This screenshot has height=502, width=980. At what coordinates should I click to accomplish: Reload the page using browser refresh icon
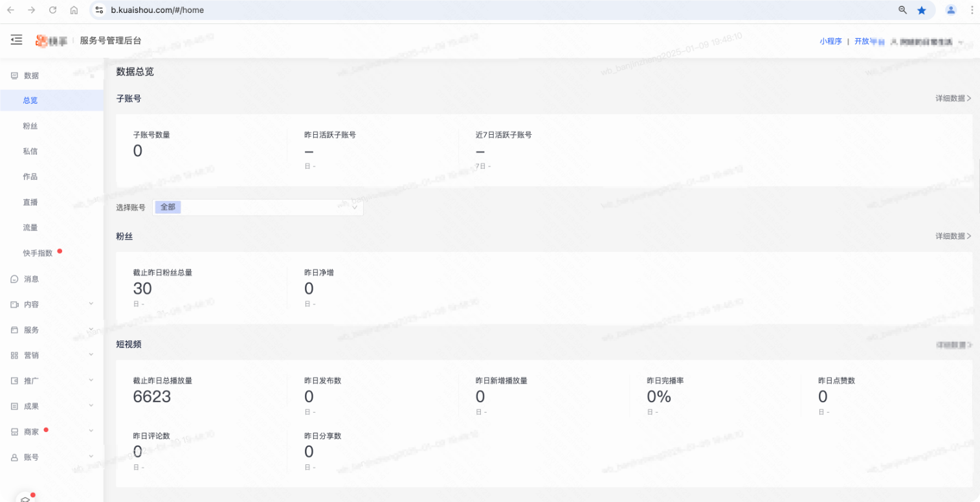tap(53, 10)
